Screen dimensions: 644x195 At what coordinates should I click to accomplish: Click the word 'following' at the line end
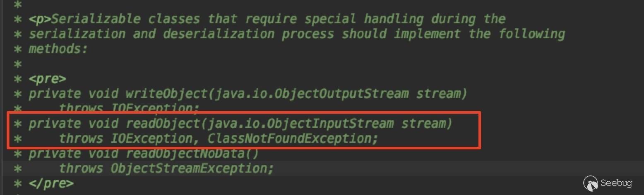point(532,34)
